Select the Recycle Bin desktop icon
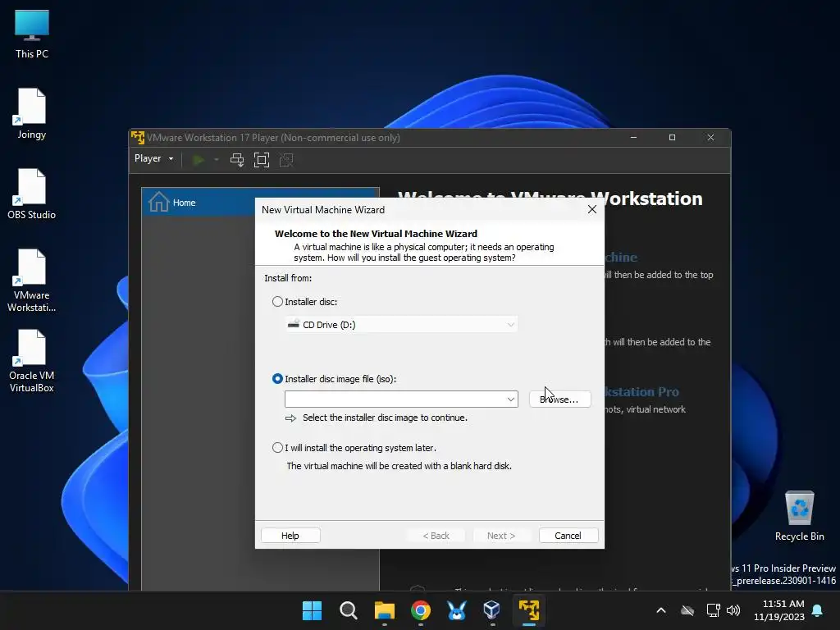The height and width of the screenshot is (630, 840). pos(799,516)
